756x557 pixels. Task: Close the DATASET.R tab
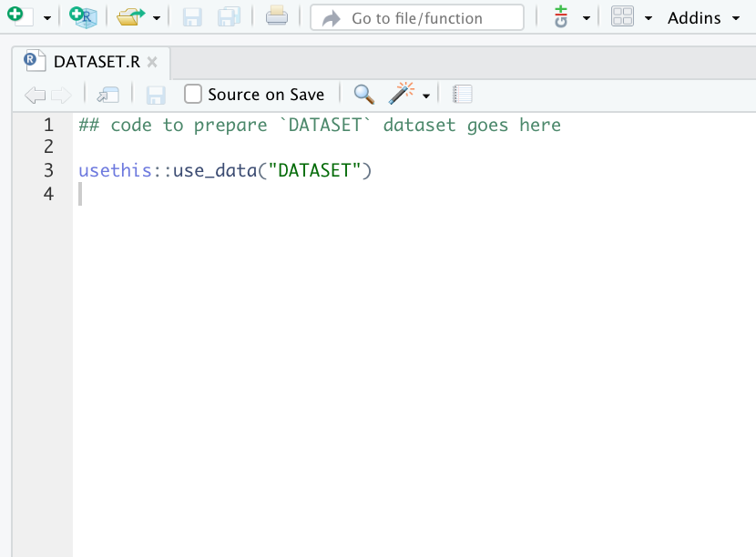click(x=152, y=62)
